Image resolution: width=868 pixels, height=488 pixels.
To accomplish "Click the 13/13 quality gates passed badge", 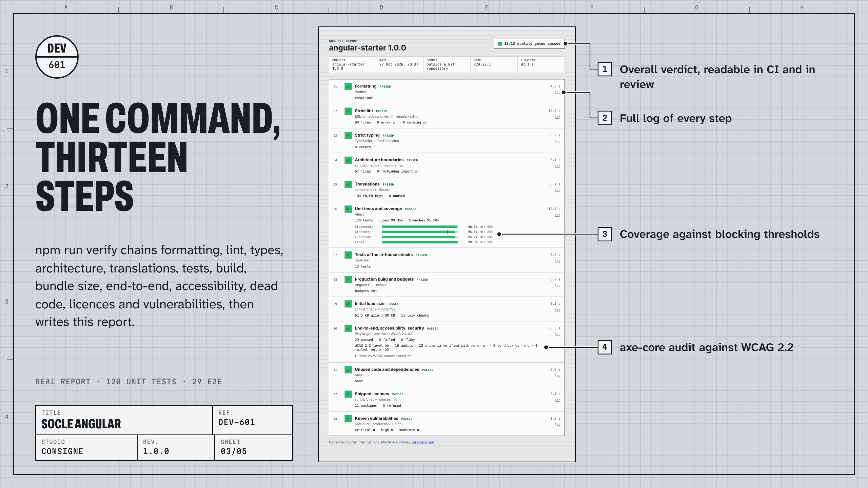I will tap(529, 44).
